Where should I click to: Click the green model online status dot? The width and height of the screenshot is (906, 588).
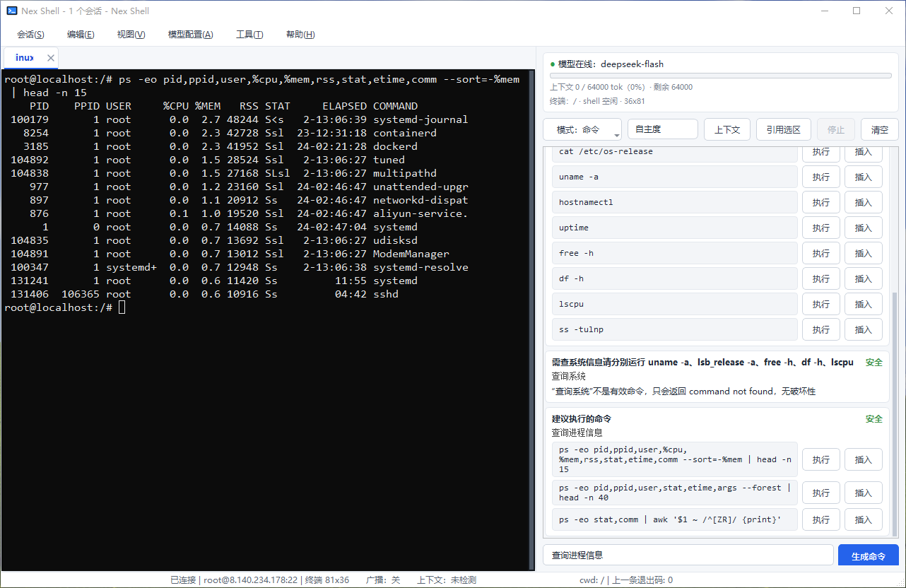coord(553,64)
